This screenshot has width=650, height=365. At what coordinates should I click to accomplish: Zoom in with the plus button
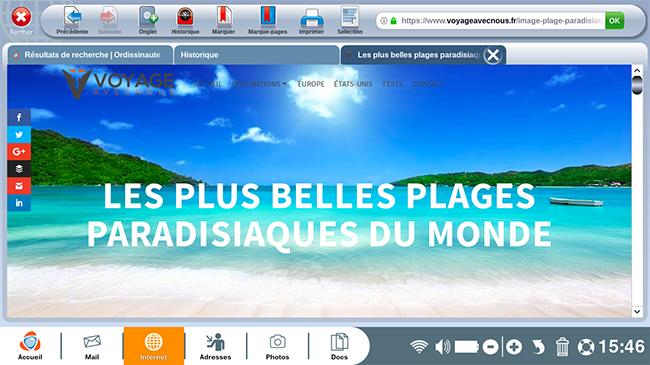pyautogui.click(x=514, y=347)
